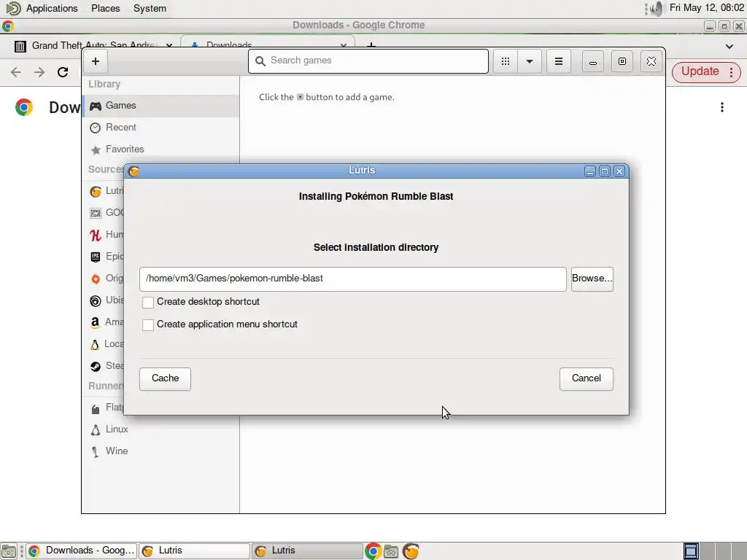The width and height of the screenshot is (747, 560).
Task: Launch Lutris from the bottom panel icon
Action: tap(411, 551)
